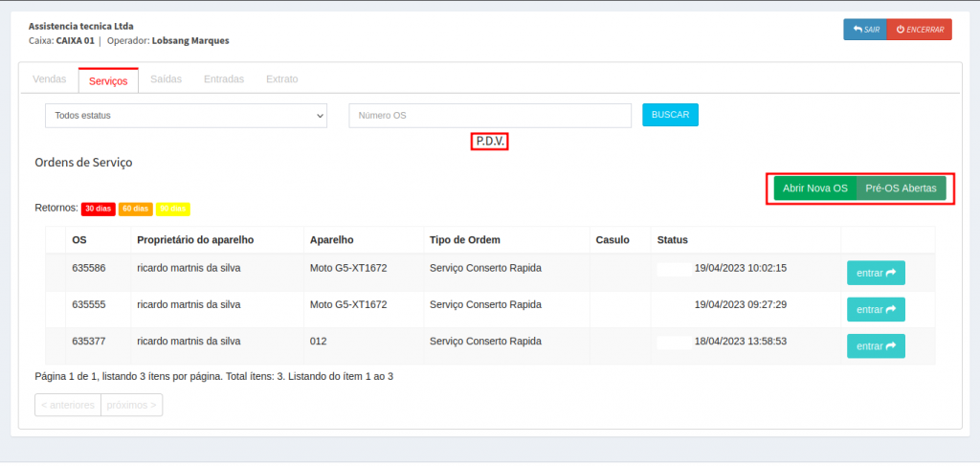Select the red 30 dias badge

[x=98, y=209]
